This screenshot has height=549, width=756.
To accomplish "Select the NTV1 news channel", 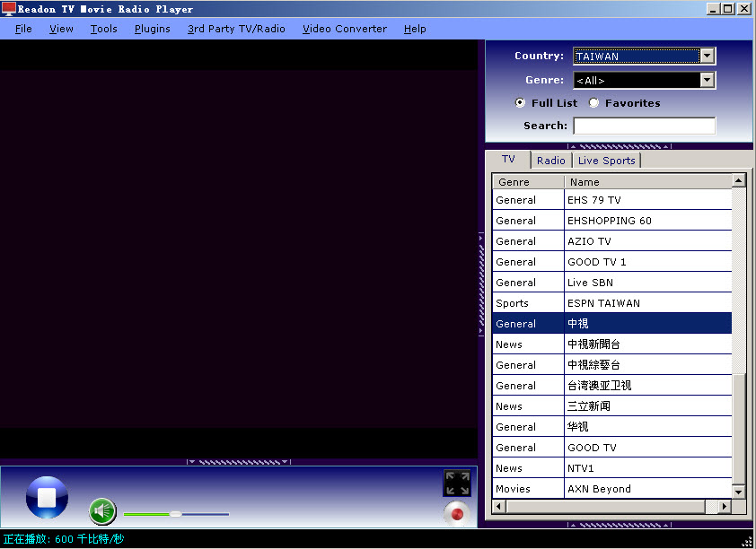I will [x=611, y=468].
